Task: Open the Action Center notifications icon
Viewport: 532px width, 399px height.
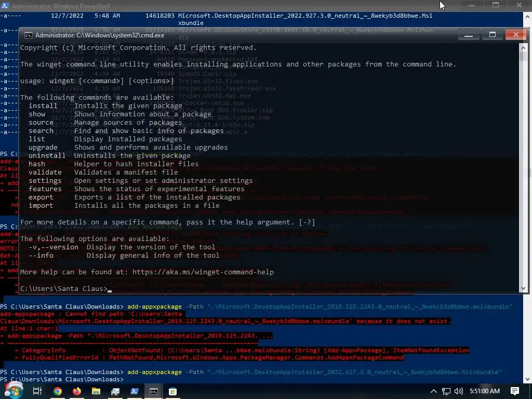Action: tap(515, 391)
